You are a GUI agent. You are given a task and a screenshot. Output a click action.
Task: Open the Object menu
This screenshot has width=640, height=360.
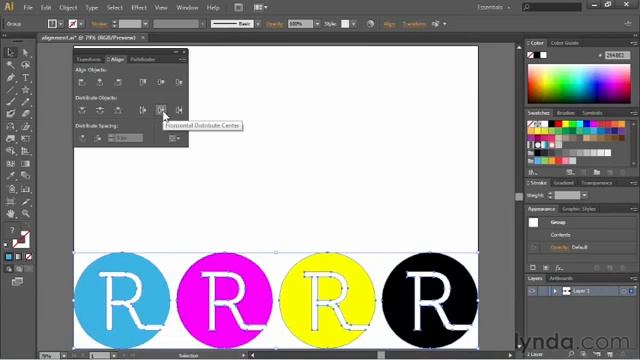[68, 7]
